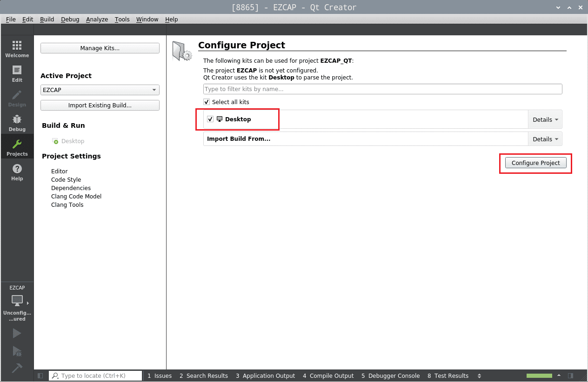Open Dependencies project settings
Image resolution: width=588 pixels, height=382 pixels.
pos(71,188)
